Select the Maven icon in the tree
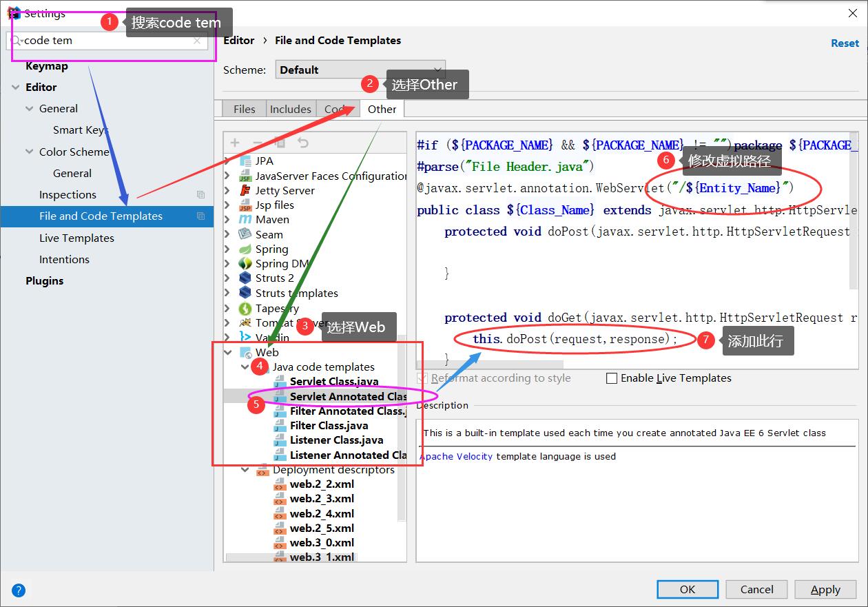 click(245, 219)
